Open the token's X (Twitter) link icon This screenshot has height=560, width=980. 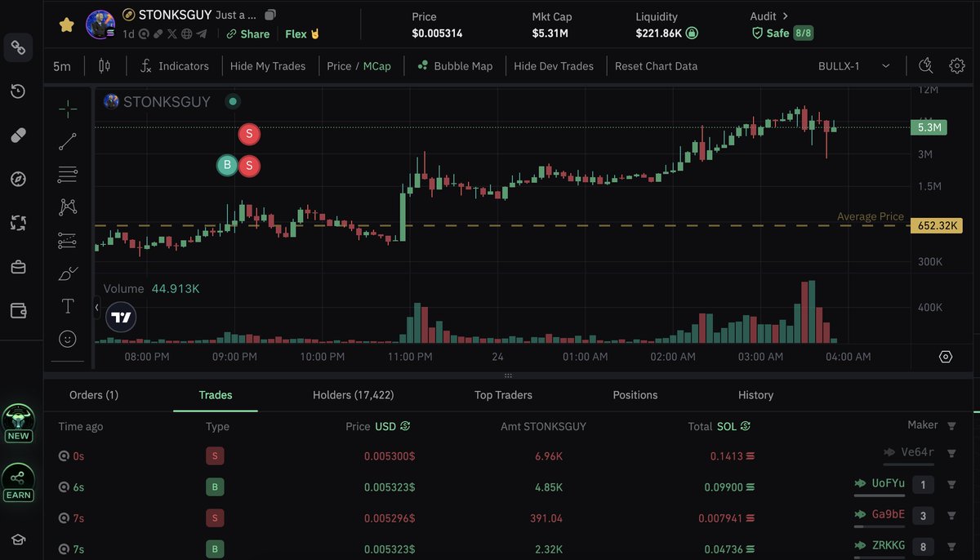[171, 34]
